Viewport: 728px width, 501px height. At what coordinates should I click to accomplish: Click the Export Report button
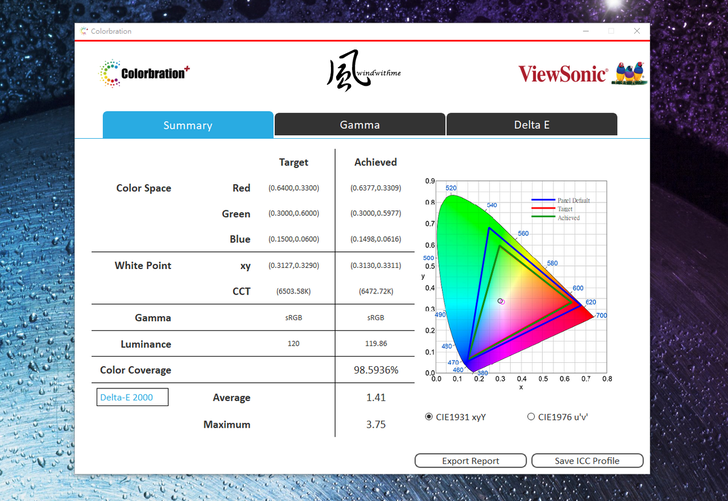[x=470, y=461]
